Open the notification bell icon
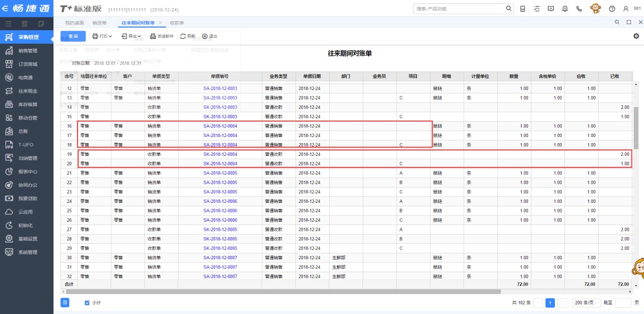 [x=565, y=9]
